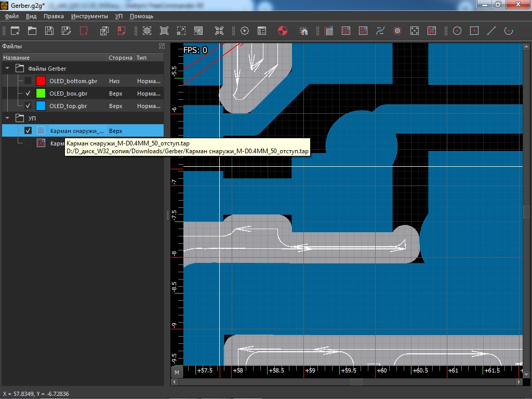Undock the Файлы panel with float button

[x=161, y=46]
